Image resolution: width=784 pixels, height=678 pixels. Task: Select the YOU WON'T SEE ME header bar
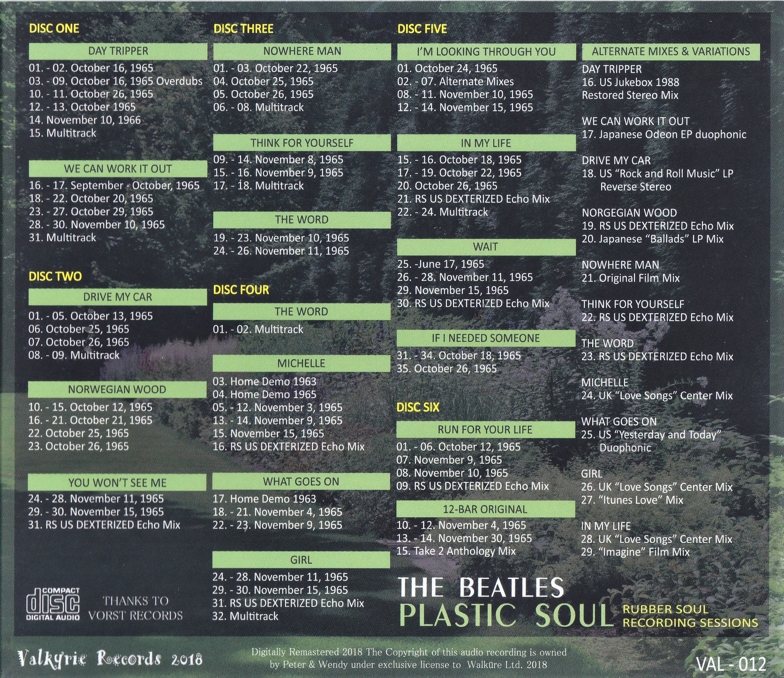(117, 482)
